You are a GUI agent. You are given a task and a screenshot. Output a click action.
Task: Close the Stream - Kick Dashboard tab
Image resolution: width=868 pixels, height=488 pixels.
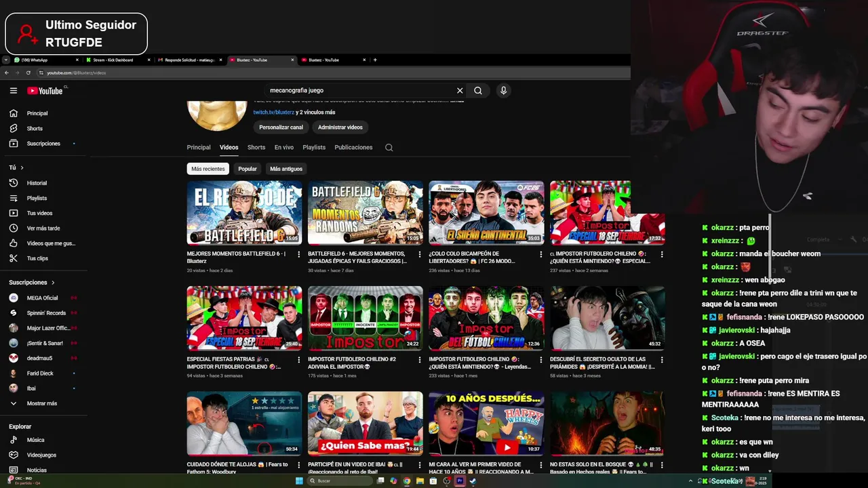coord(149,60)
